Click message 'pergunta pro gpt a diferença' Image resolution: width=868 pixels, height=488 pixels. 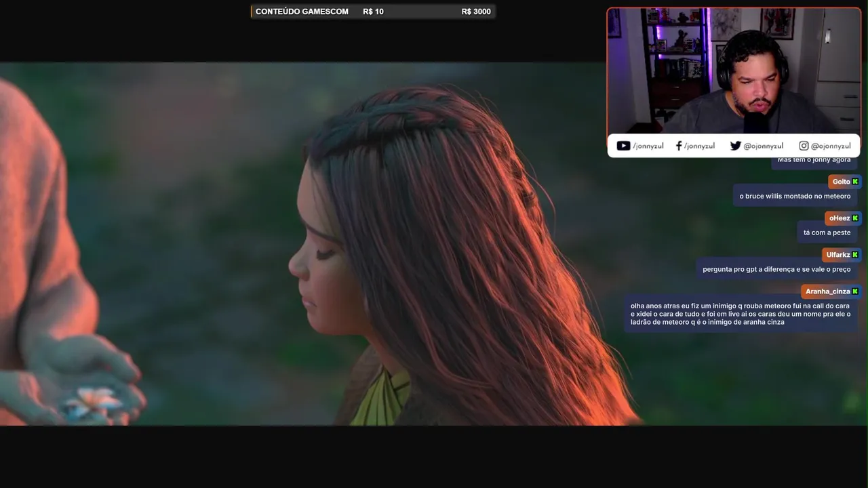[x=776, y=269]
